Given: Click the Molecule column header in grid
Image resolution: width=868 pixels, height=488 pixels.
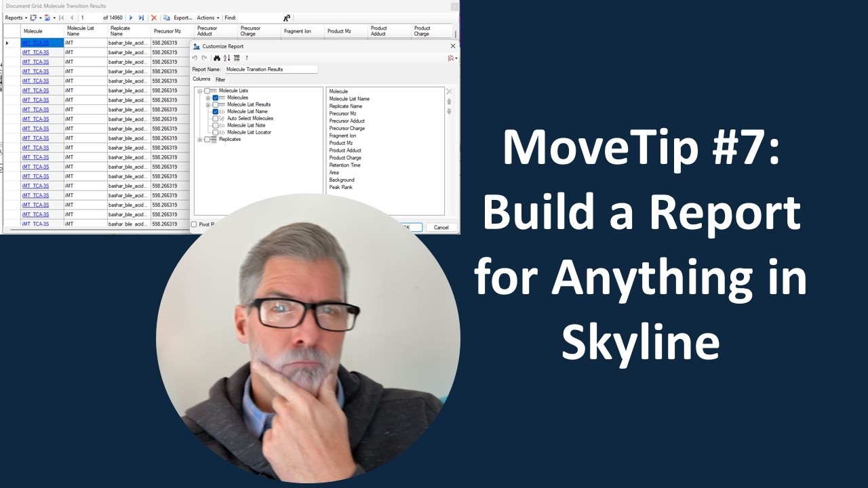Looking at the screenshot, I should (x=42, y=31).
